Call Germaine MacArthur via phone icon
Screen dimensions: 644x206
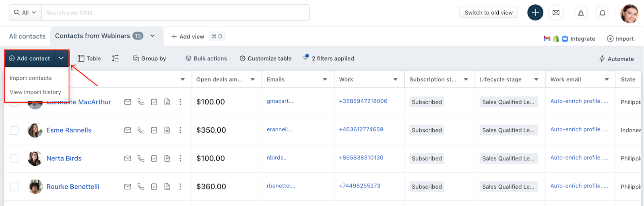click(141, 102)
